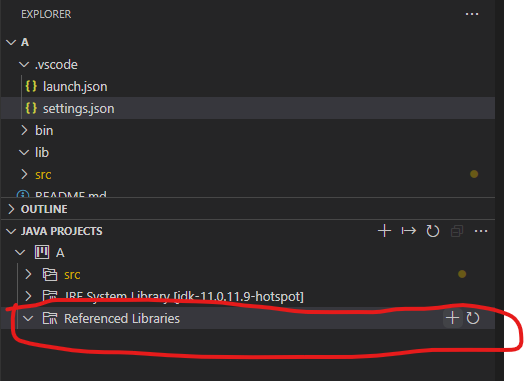
Task: Add a jar to Referenced Libraries
Action: (452, 318)
